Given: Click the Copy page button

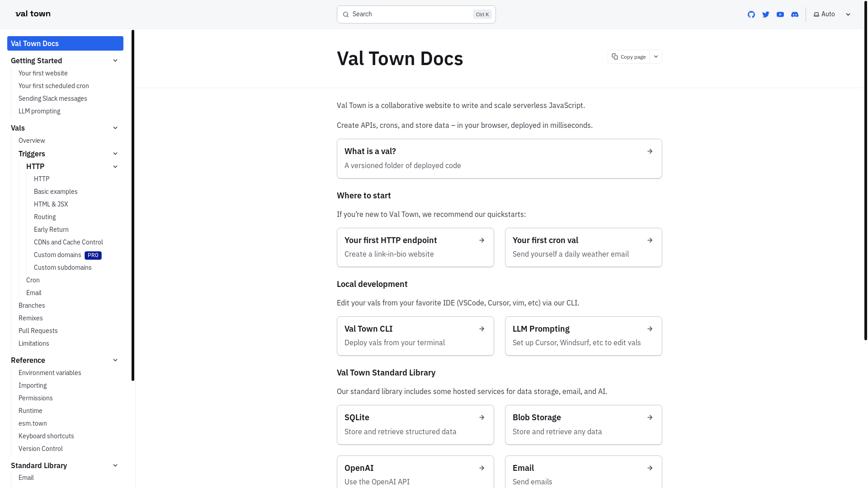Looking at the screenshot, I should (629, 56).
